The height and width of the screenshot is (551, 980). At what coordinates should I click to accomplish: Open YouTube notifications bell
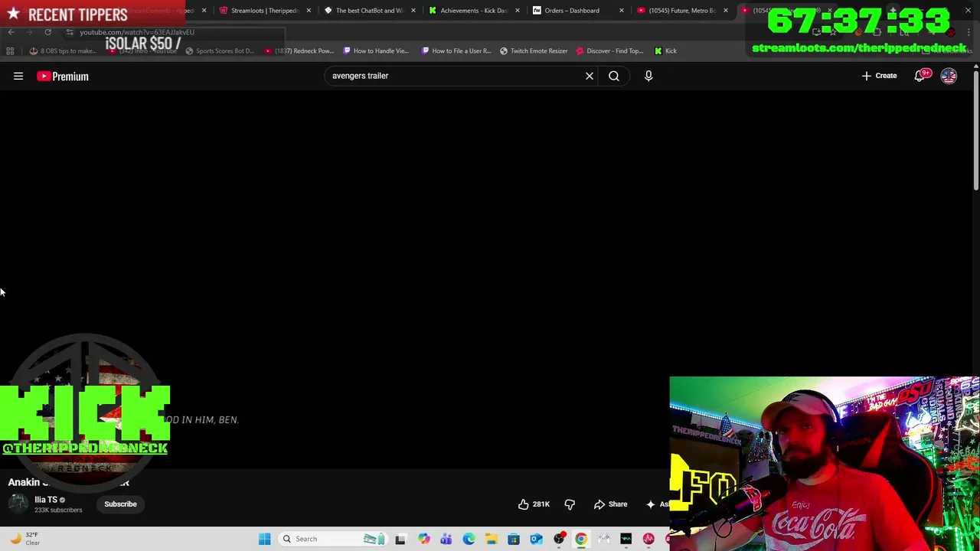(920, 76)
